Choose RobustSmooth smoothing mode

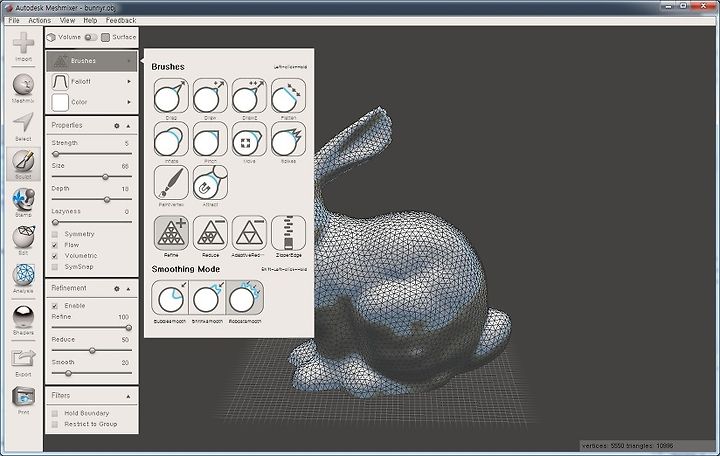244,298
